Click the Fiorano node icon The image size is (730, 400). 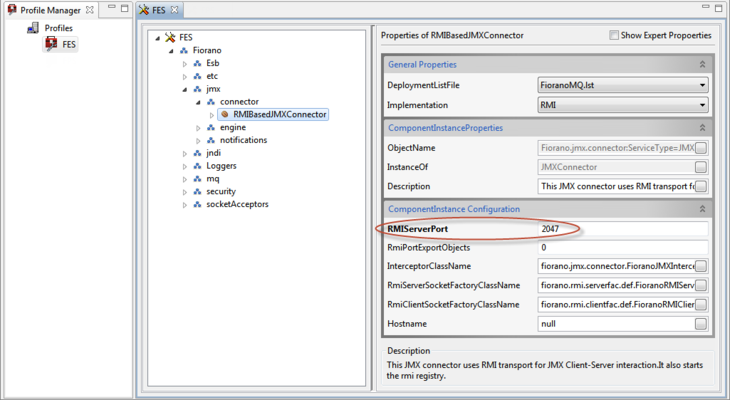coord(184,50)
